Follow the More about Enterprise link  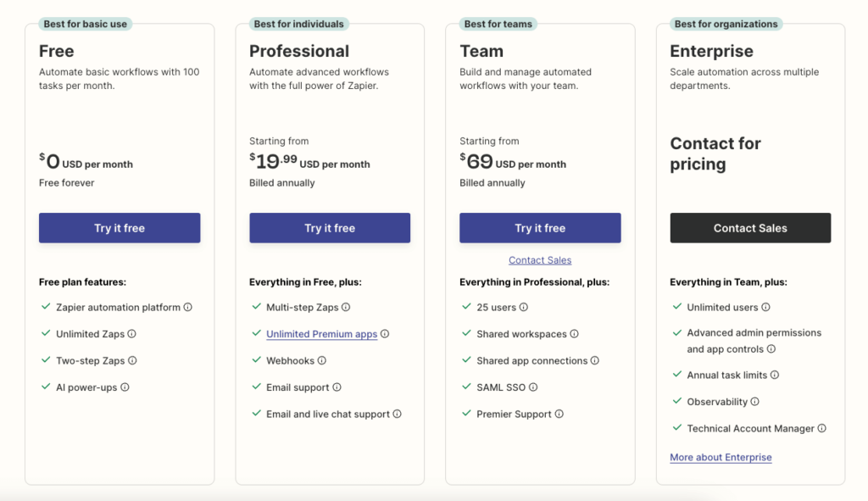[721, 457]
